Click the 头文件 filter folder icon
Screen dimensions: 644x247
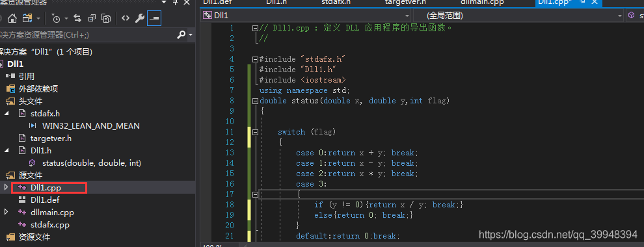click(x=10, y=101)
